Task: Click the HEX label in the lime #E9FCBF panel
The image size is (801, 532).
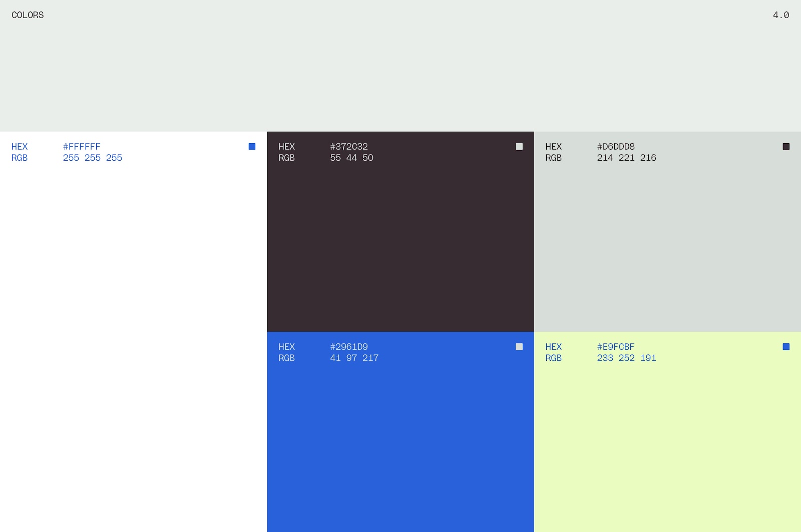Action: pyautogui.click(x=553, y=347)
